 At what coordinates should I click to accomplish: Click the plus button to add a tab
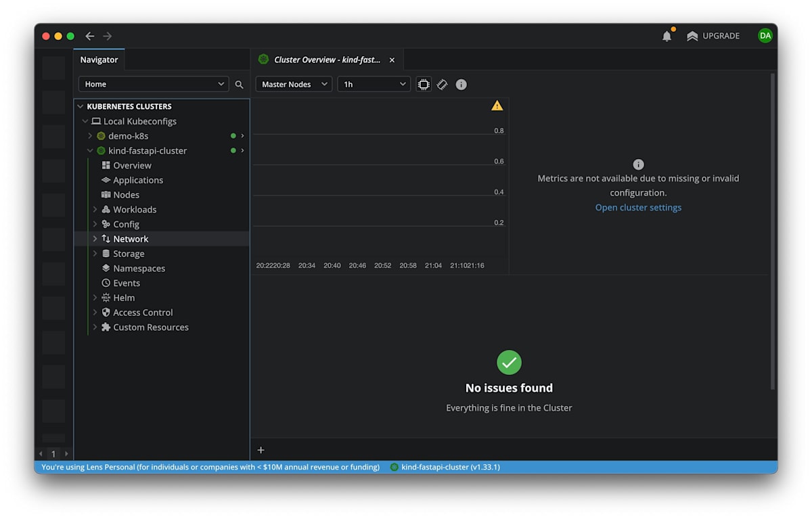coord(261,450)
